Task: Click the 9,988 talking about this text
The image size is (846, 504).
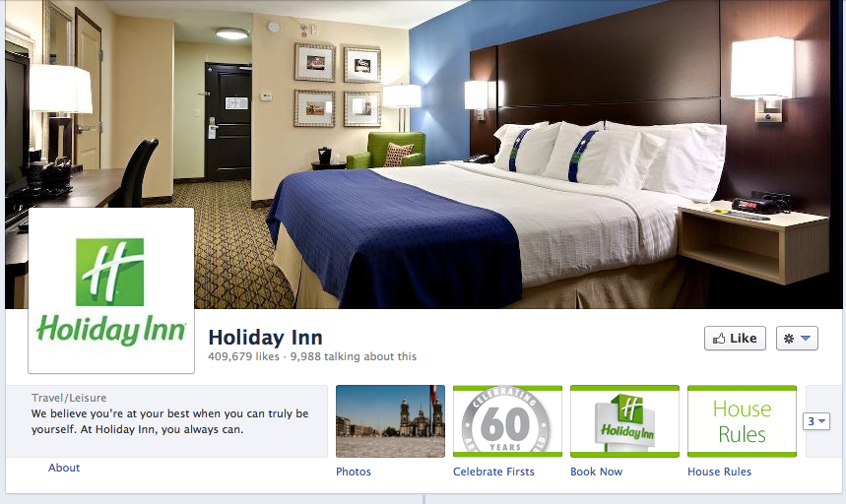Action: point(354,356)
